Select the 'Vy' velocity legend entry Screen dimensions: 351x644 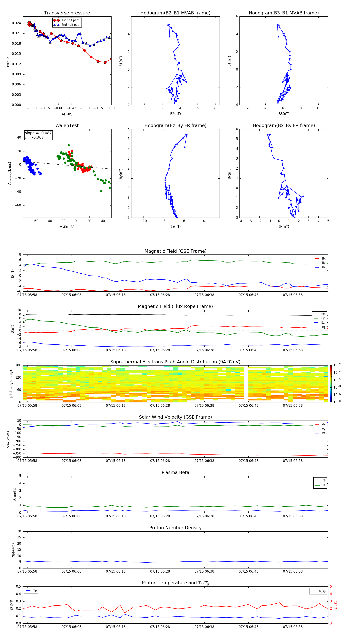coord(320,429)
